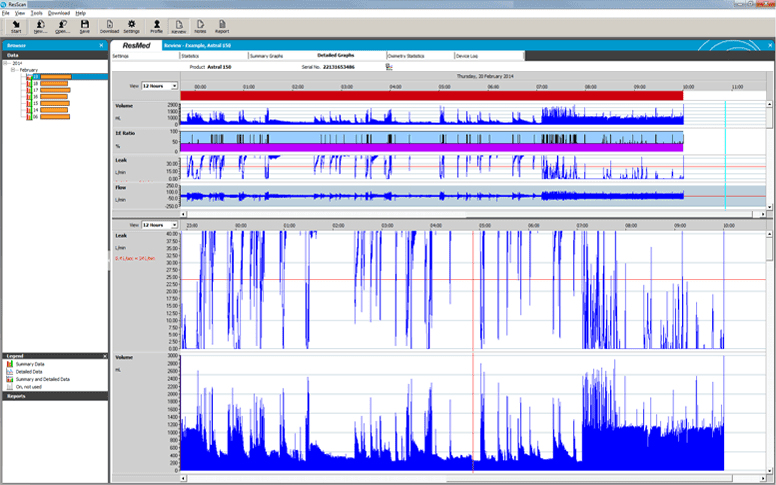This screenshot has height=485, width=776.
Task: Collapse the February tree node
Action: tap(13, 70)
